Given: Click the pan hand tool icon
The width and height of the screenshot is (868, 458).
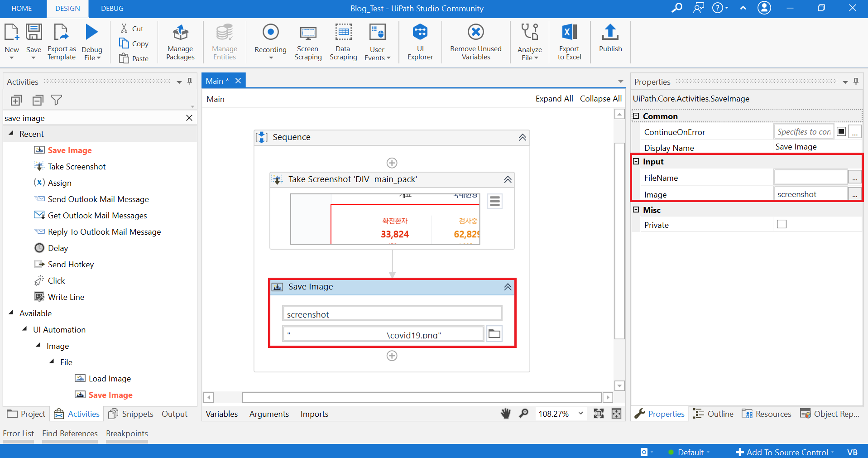Looking at the screenshot, I should pos(506,413).
